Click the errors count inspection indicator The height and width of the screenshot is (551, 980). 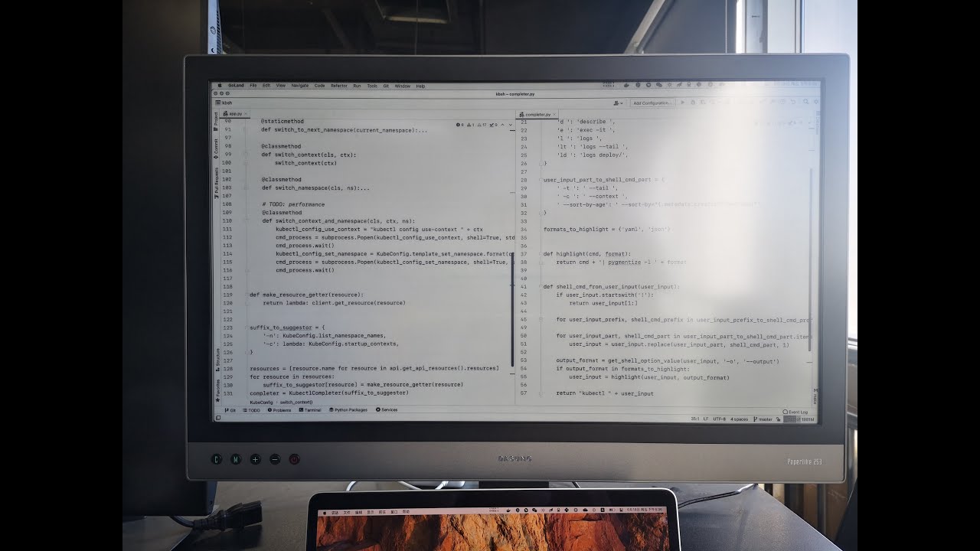(x=460, y=124)
